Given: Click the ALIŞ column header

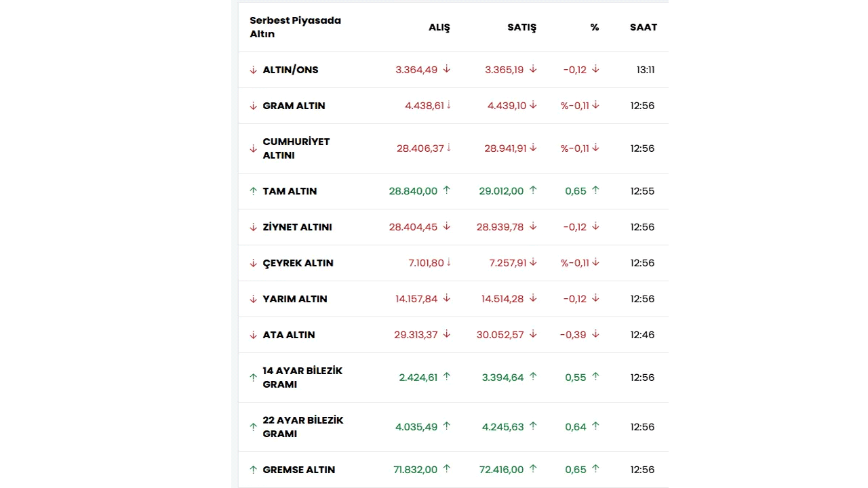Looking at the screenshot, I should click(439, 27).
